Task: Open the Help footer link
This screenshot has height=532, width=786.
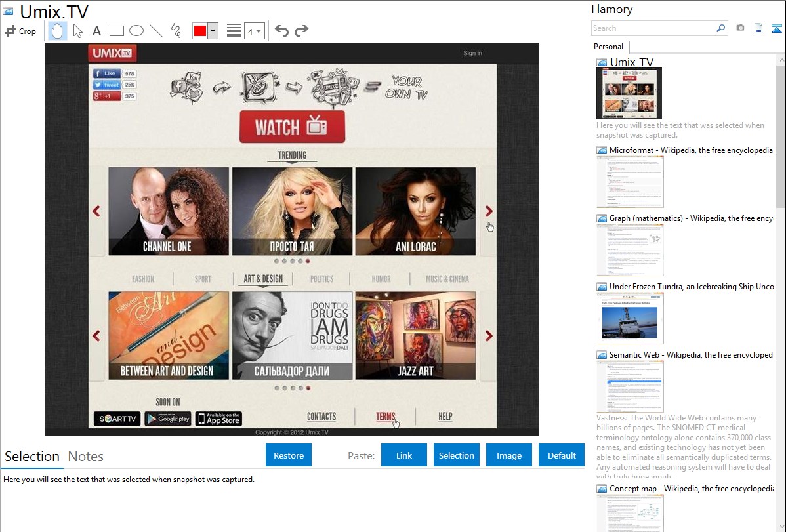Action: coord(445,417)
